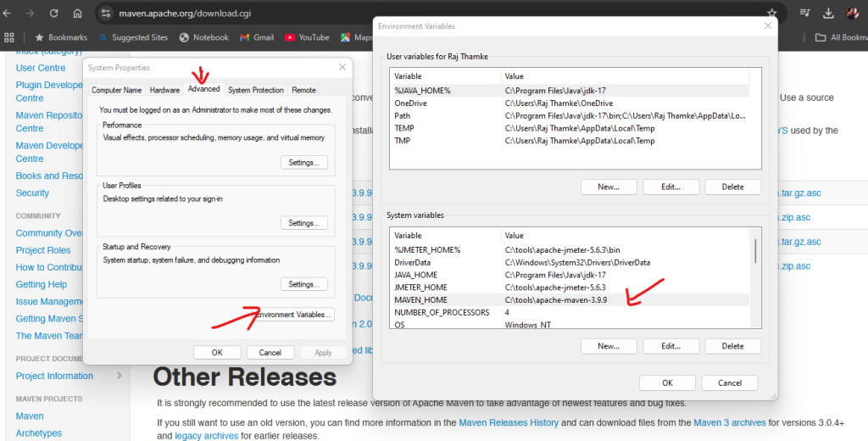
Task: Go to the browser home page
Action: point(77,14)
